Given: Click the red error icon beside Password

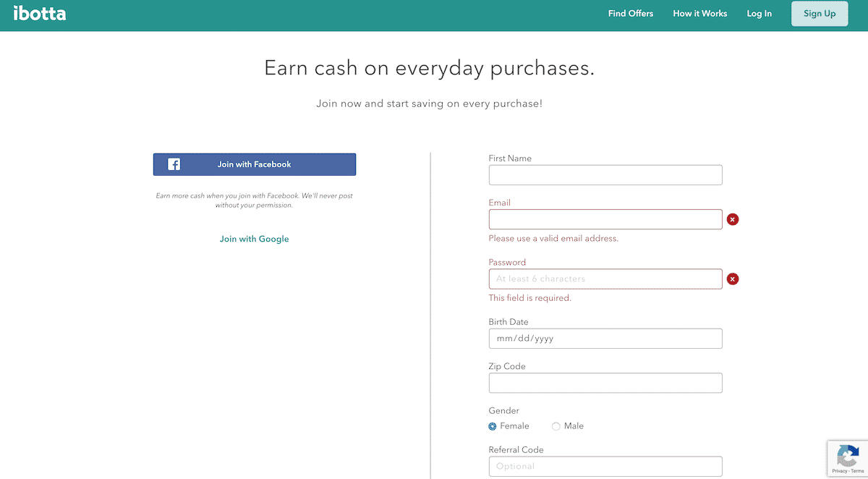Looking at the screenshot, I should (733, 279).
